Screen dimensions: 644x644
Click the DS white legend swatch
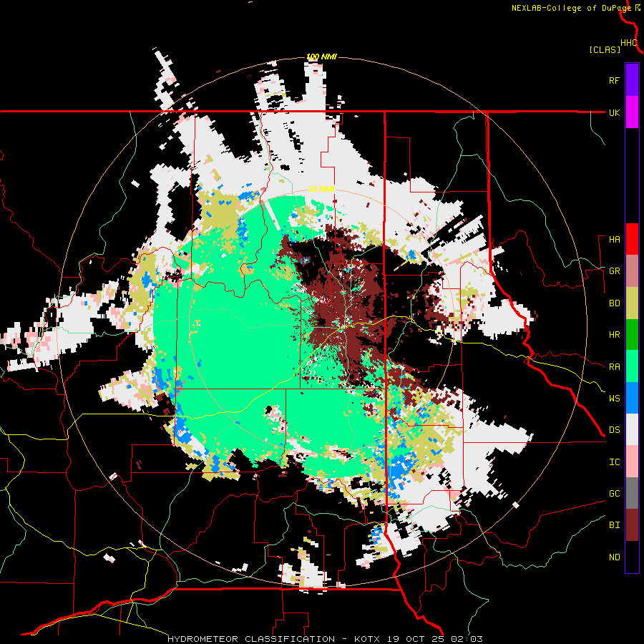[632, 429]
